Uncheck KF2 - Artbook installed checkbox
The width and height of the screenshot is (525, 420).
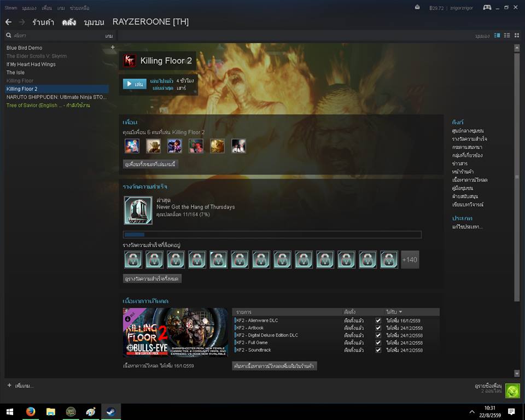(x=378, y=328)
